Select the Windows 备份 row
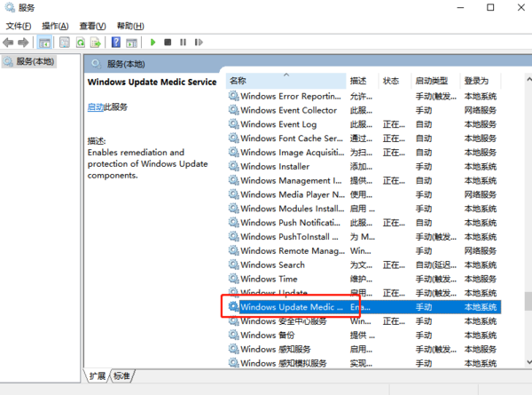This screenshot has width=532, height=395. coord(364,336)
